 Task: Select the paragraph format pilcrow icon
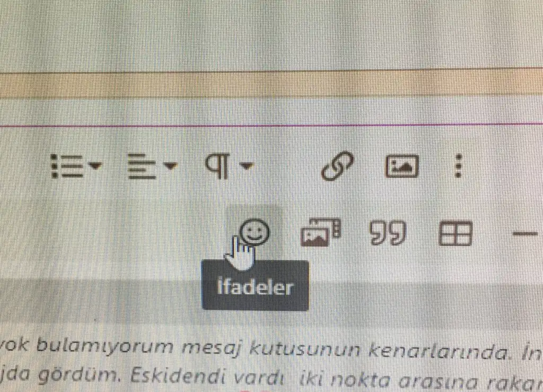click(x=217, y=166)
